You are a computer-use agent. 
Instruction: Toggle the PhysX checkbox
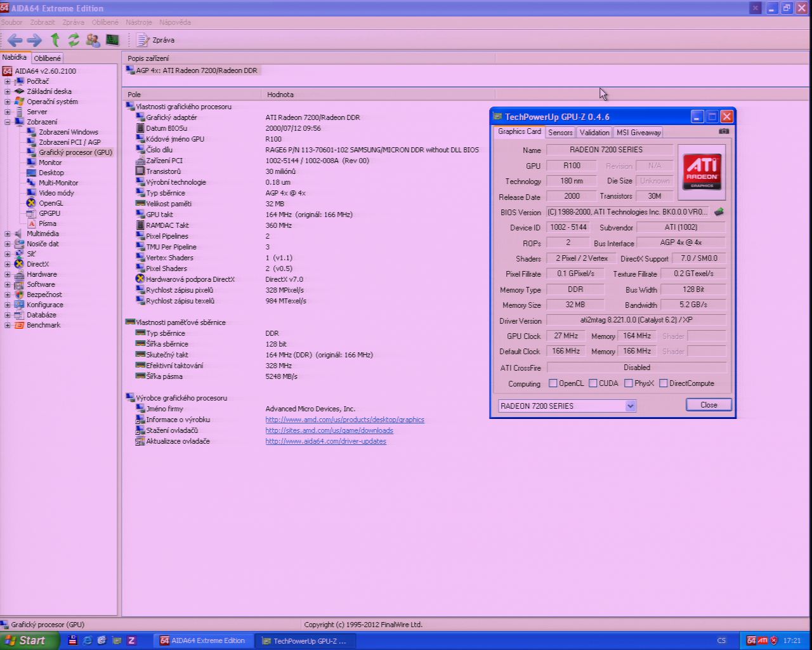tap(629, 383)
